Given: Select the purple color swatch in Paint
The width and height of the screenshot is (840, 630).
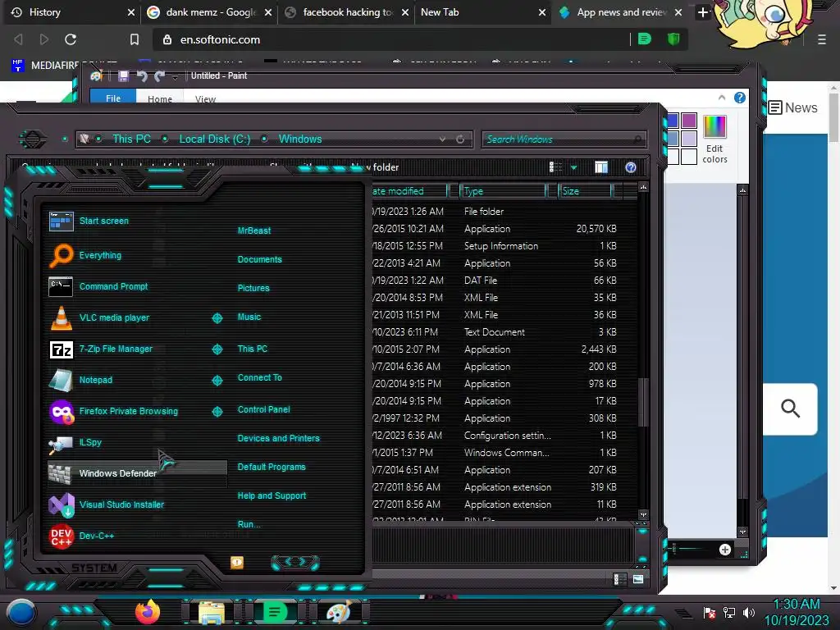Looking at the screenshot, I should pyautogui.click(x=689, y=121).
